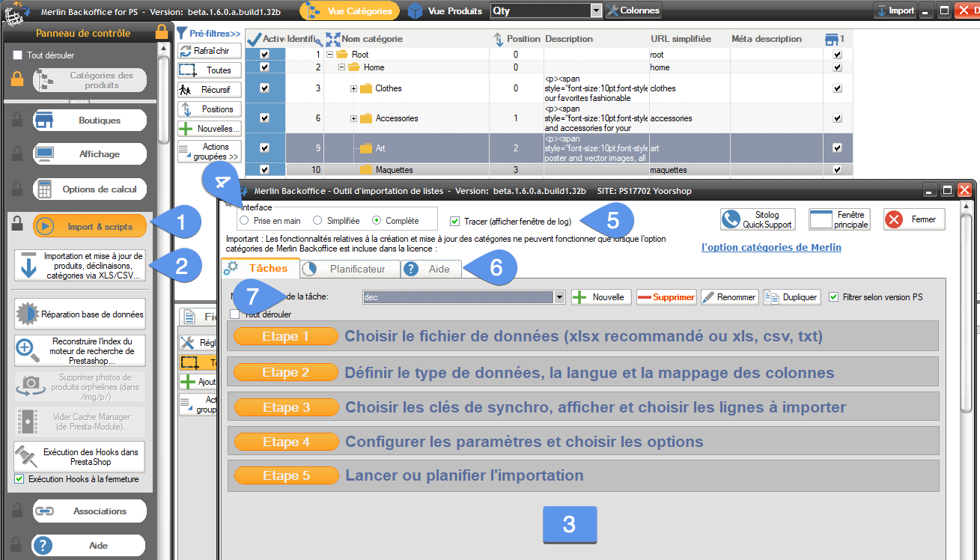The width and height of the screenshot is (980, 560).
Task: Click the Supprimer task button
Action: (666, 297)
